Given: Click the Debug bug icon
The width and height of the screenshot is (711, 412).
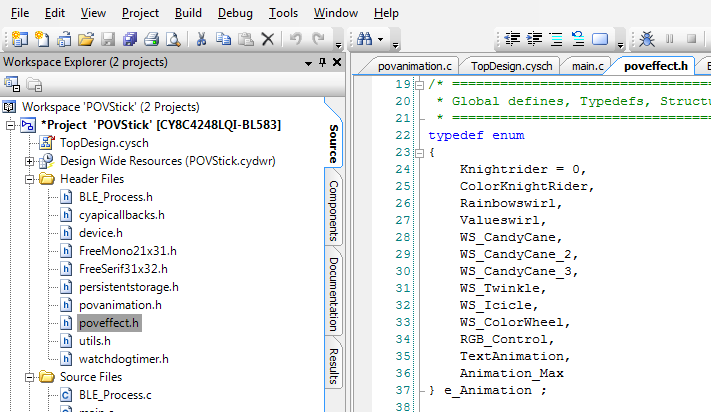Looking at the screenshot, I should point(647,39).
